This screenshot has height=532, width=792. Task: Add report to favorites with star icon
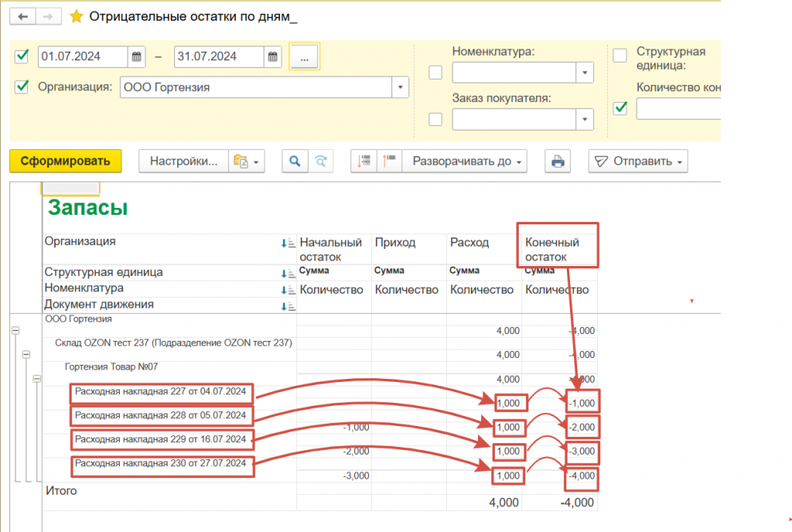point(76,16)
